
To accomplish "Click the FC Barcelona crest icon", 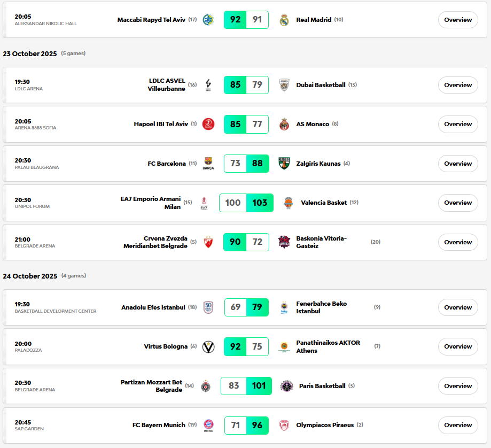I will 208,164.
